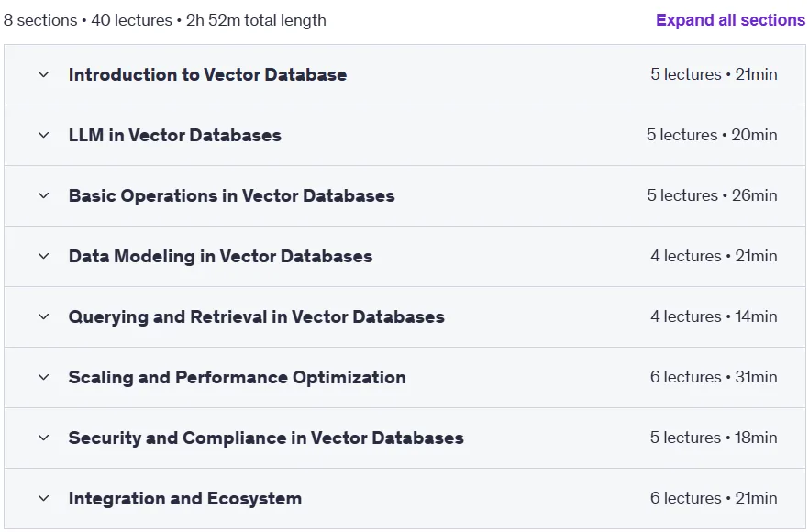Click Expand all sections link

(x=730, y=20)
